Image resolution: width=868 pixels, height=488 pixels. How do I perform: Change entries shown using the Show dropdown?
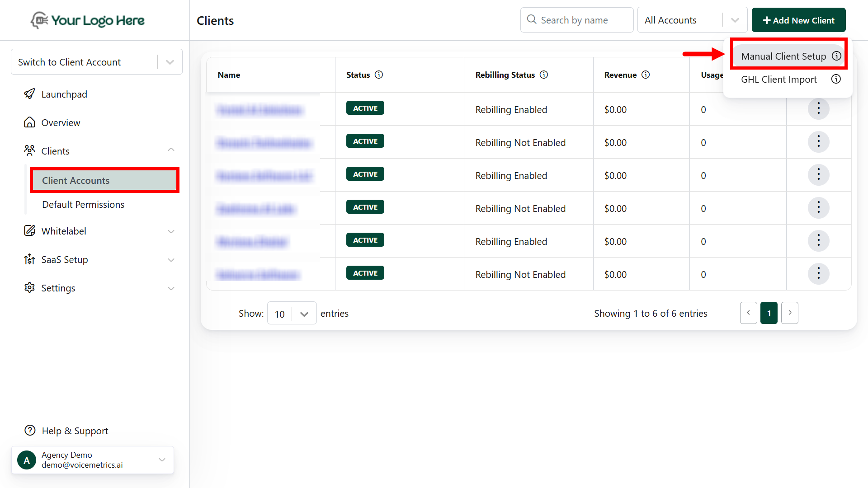coord(292,313)
